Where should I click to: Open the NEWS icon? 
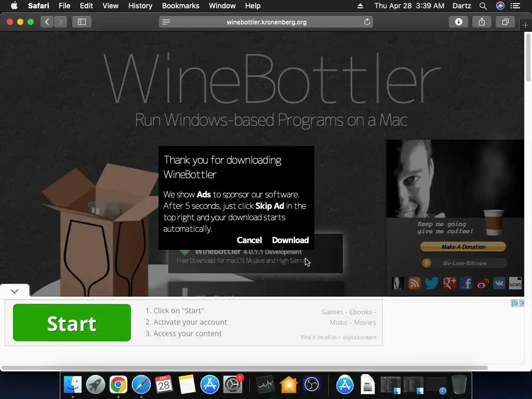(x=515, y=283)
